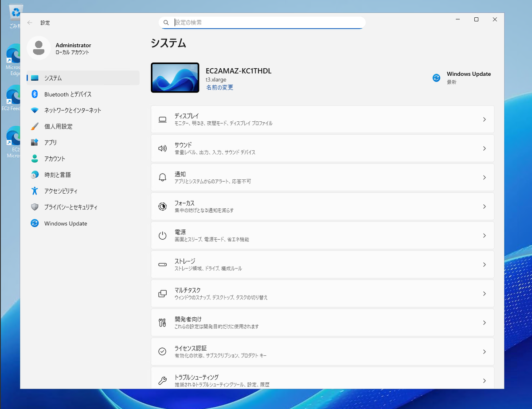Screen dimensions: 532x409
Task: Click the focus icon in フォーカス row
Action: (x=162, y=206)
